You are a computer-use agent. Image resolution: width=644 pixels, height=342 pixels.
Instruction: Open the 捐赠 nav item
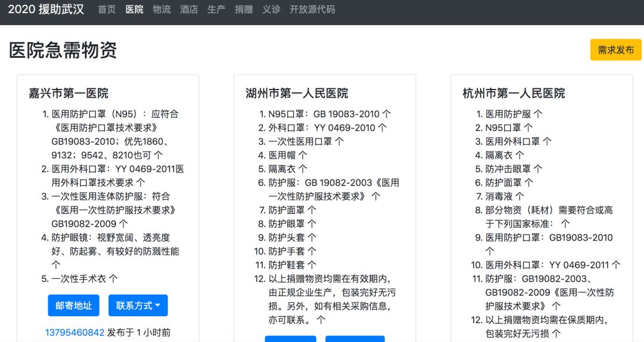[244, 9]
